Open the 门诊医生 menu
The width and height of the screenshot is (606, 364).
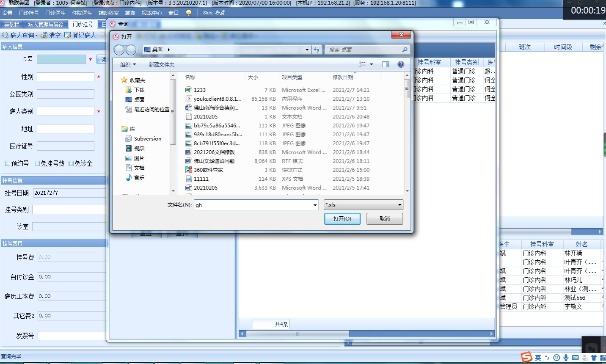pyautogui.click(x=55, y=13)
